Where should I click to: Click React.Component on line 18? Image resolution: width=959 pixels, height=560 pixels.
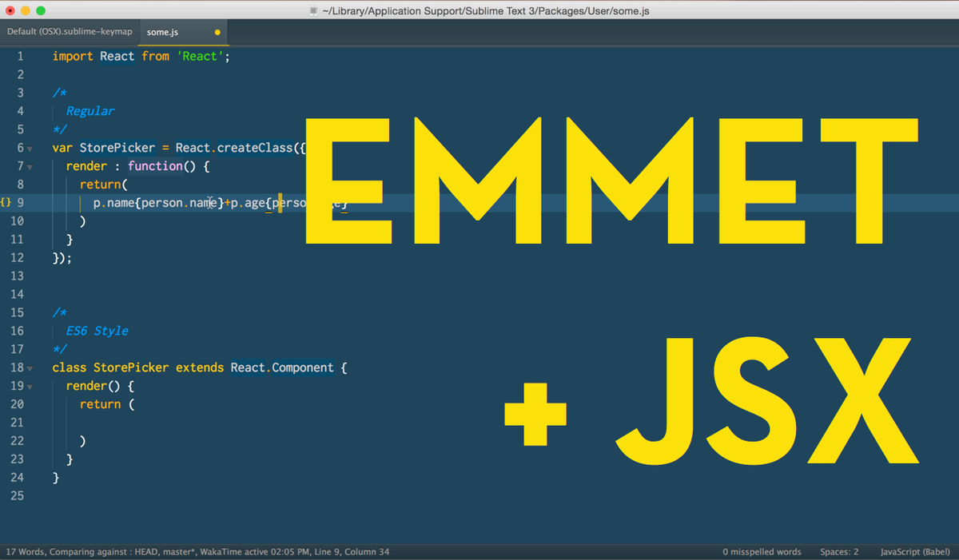282,367
